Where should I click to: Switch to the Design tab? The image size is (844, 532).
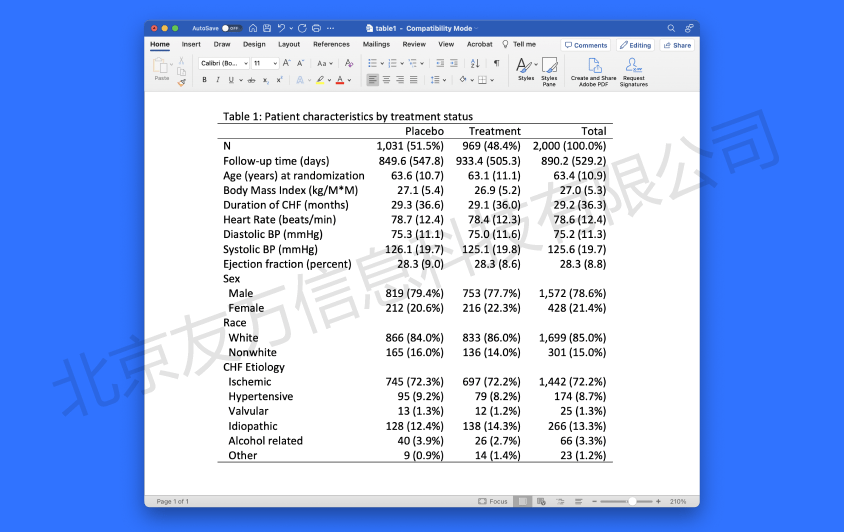pos(254,44)
